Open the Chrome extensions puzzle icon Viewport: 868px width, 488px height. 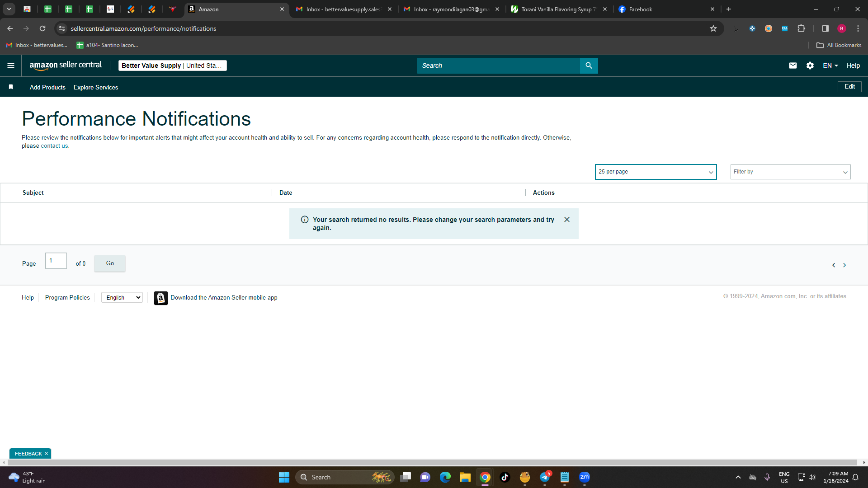pyautogui.click(x=801, y=28)
